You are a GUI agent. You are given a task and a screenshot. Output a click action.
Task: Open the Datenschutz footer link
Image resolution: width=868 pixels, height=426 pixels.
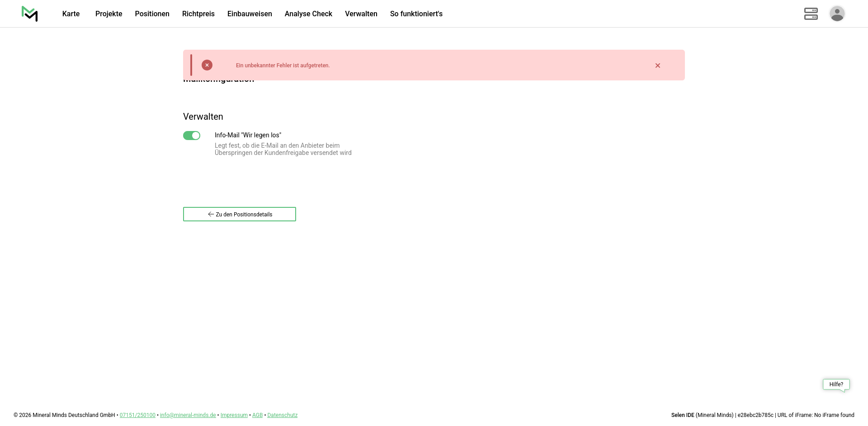[282, 415]
